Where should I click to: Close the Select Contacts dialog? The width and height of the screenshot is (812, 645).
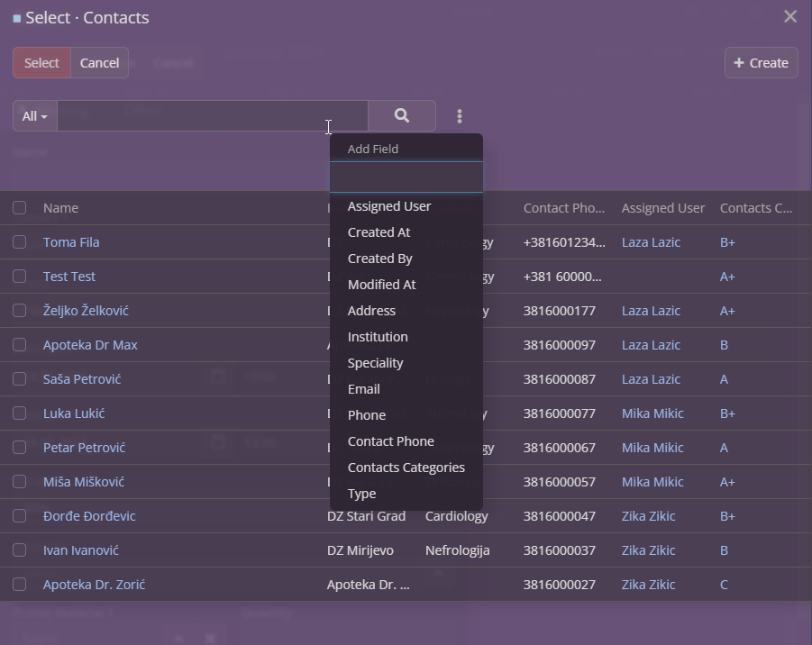point(790,16)
